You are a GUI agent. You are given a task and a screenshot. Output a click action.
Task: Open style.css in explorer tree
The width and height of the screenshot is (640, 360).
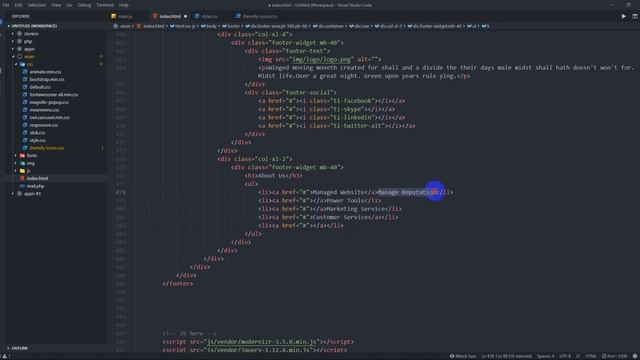point(38,140)
